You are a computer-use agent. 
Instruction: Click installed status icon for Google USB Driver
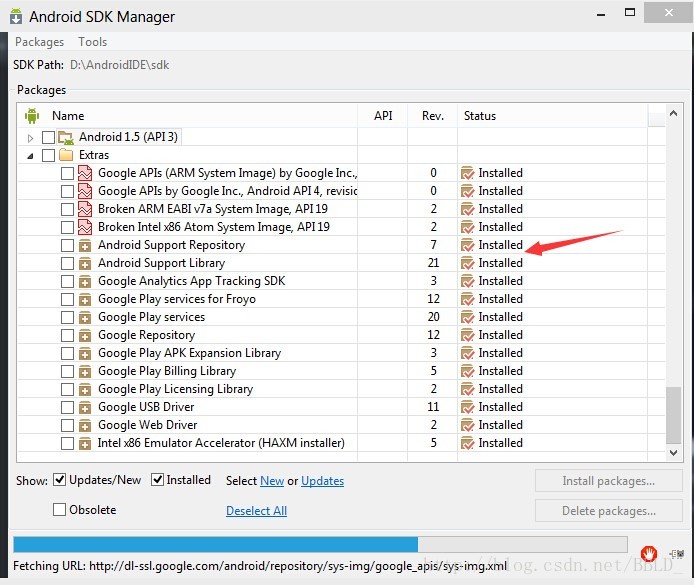[x=467, y=407]
